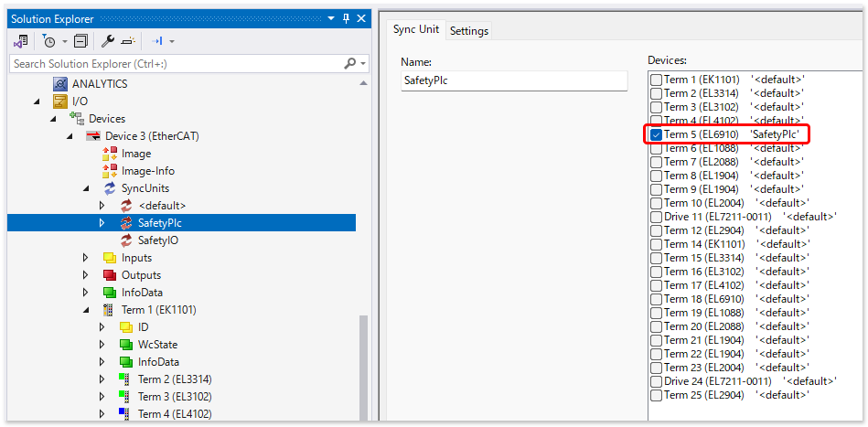Uncheck Term 5 (EL6910) checkbox
The width and height of the screenshot is (868, 427).
point(656,134)
